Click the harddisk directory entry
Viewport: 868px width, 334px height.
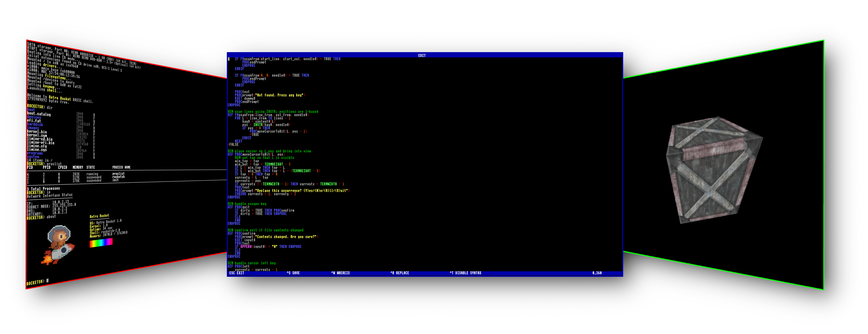35,124
